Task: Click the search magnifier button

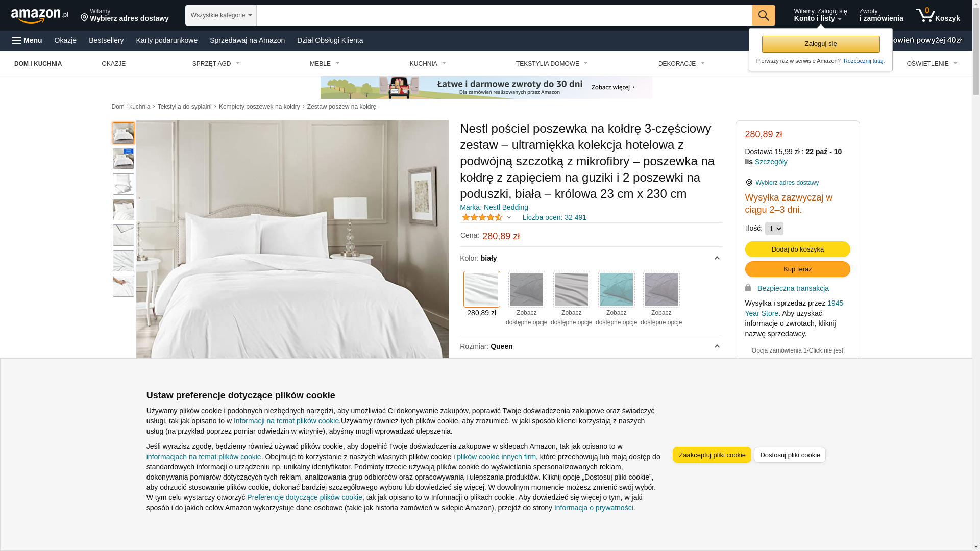Action: tap(764, 15)
